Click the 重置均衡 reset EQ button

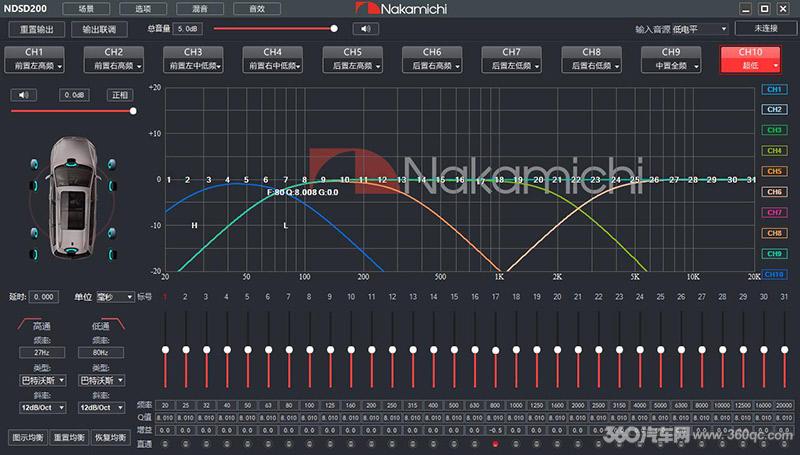coord(69,437)
